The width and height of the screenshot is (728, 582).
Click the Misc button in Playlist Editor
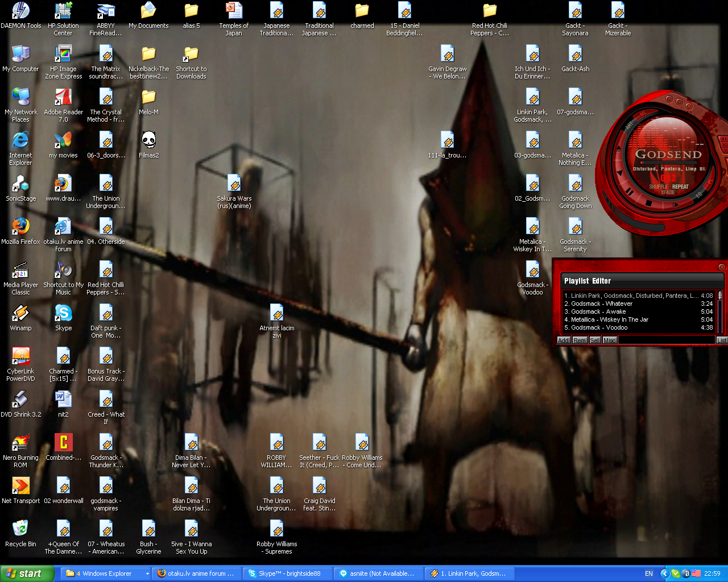click(609, 340)
